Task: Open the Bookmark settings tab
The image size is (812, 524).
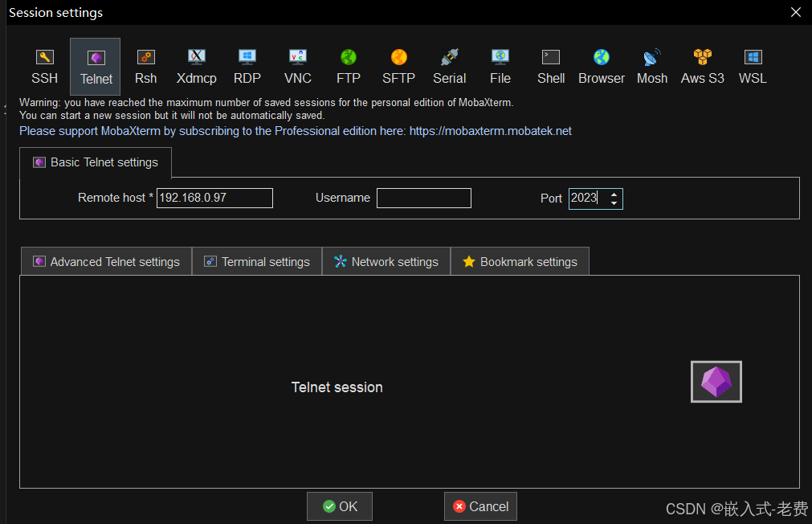Action: (x=520, y=262)
